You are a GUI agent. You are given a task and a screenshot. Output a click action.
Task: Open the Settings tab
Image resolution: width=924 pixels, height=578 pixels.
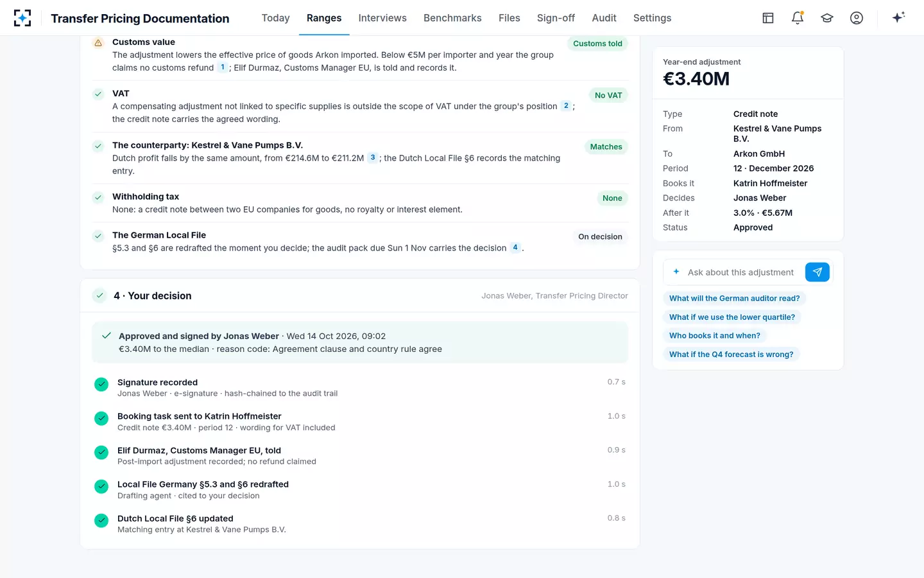653,18
